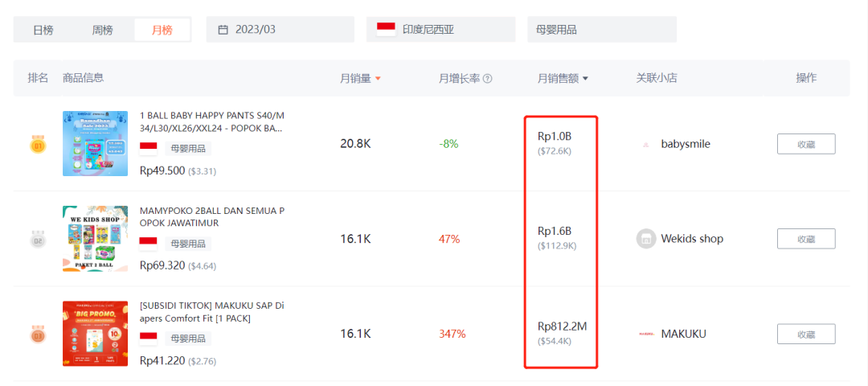Sort by 月销量 column arrow

378,79
